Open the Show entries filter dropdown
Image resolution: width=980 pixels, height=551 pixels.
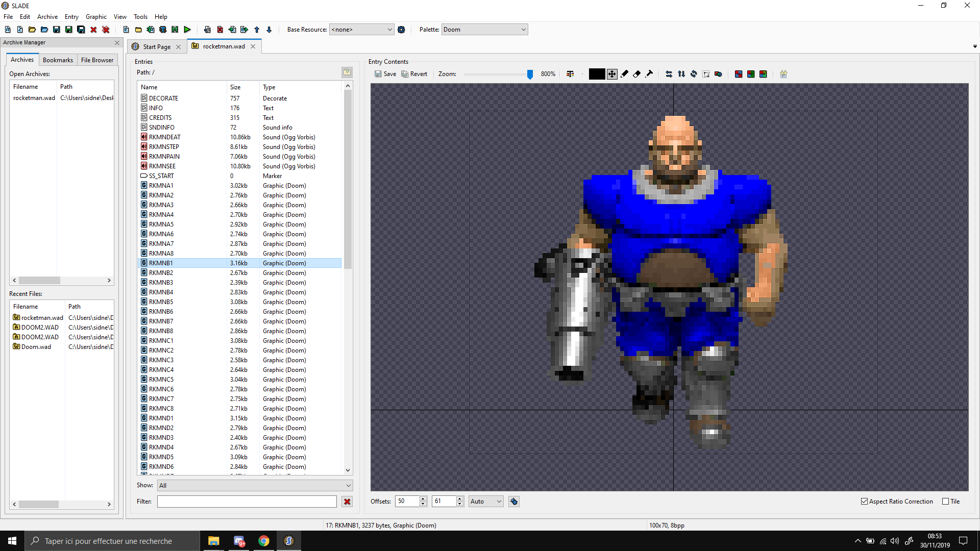pyautogui.click(x=255, y=485)
